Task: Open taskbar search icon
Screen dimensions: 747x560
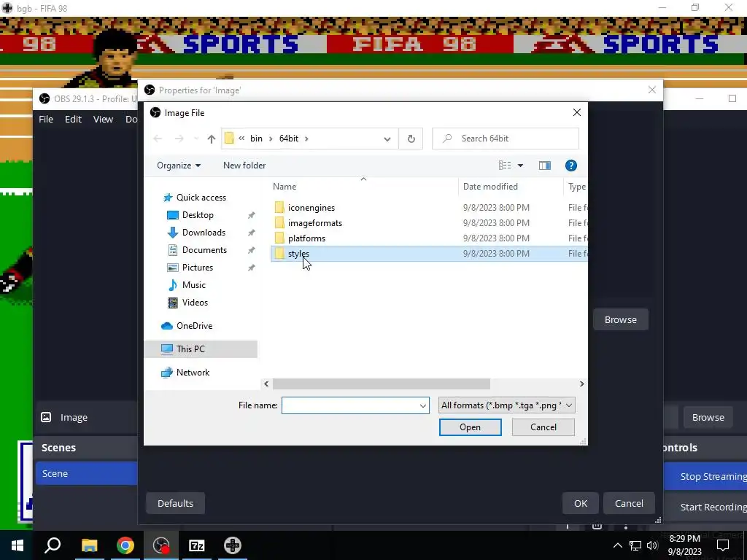Action: [53, 545]
